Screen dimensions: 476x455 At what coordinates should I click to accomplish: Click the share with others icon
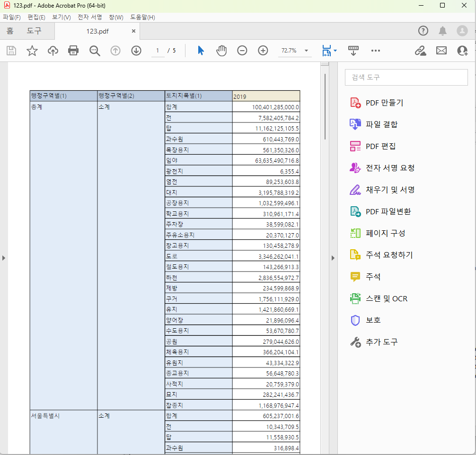(x=462, y=51)
